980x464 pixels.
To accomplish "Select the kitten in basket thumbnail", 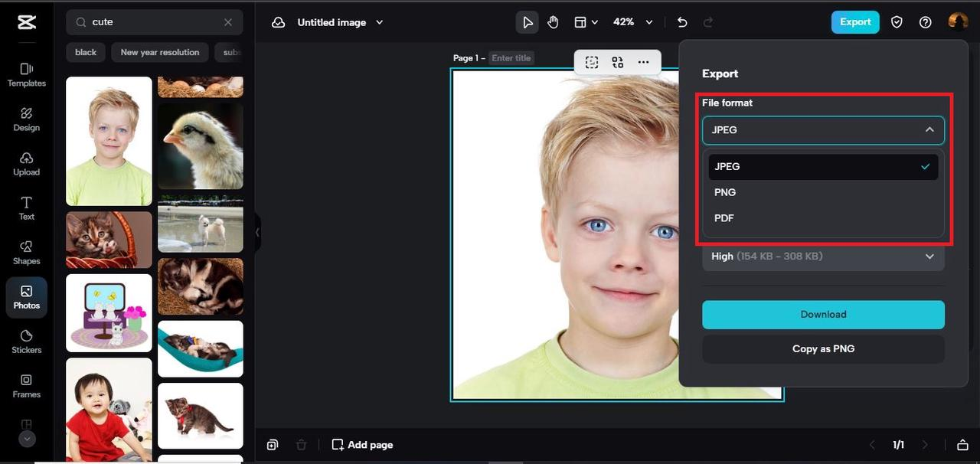I will click(109, 240).
